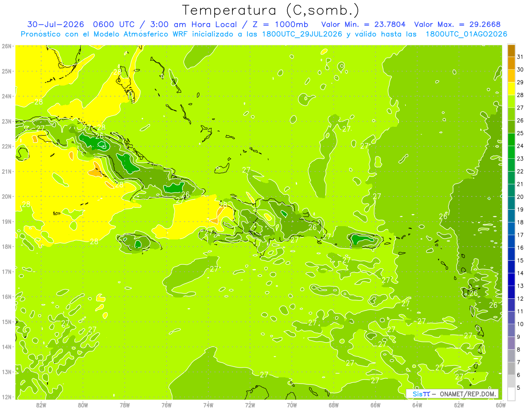Click the topmost orange swatch above 31

511,51
